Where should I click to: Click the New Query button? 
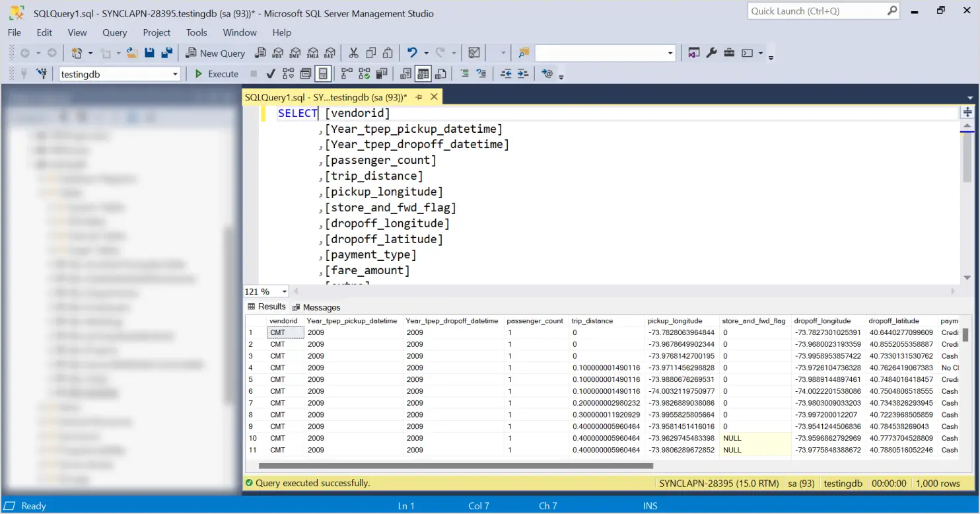tap(215, 54)
